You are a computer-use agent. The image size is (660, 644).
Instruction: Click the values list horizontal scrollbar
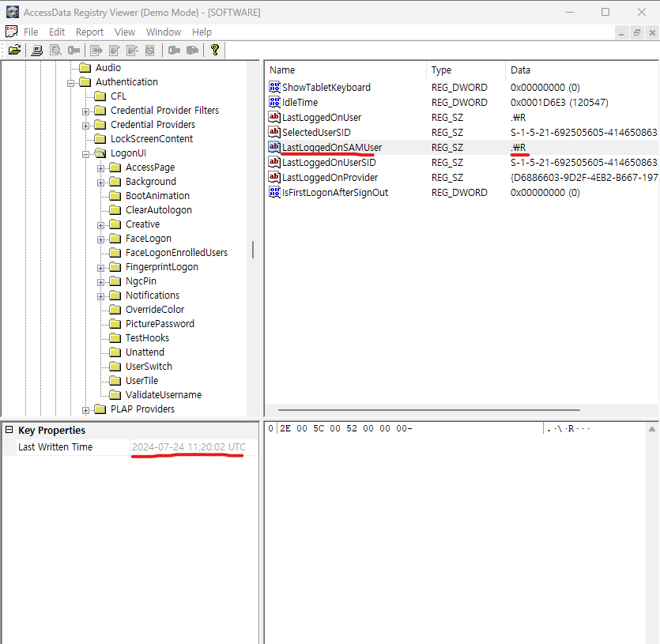click(429, 409)
